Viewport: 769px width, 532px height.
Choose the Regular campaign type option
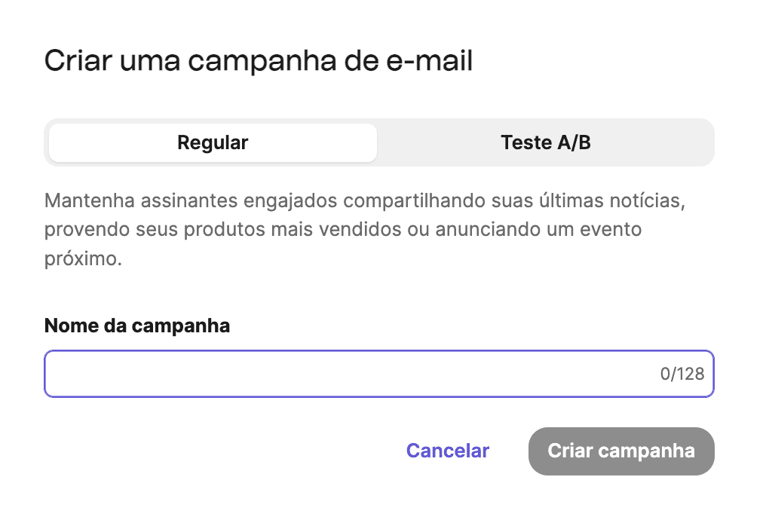(213, 142)
